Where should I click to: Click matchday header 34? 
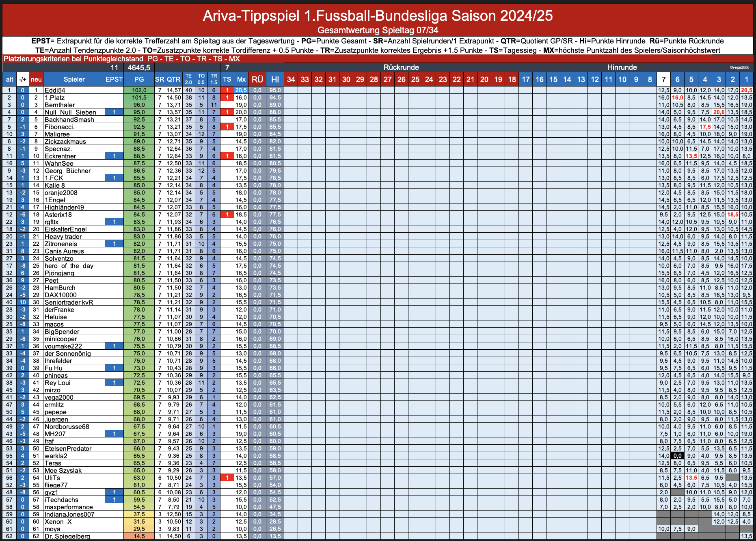click(291, 79)
